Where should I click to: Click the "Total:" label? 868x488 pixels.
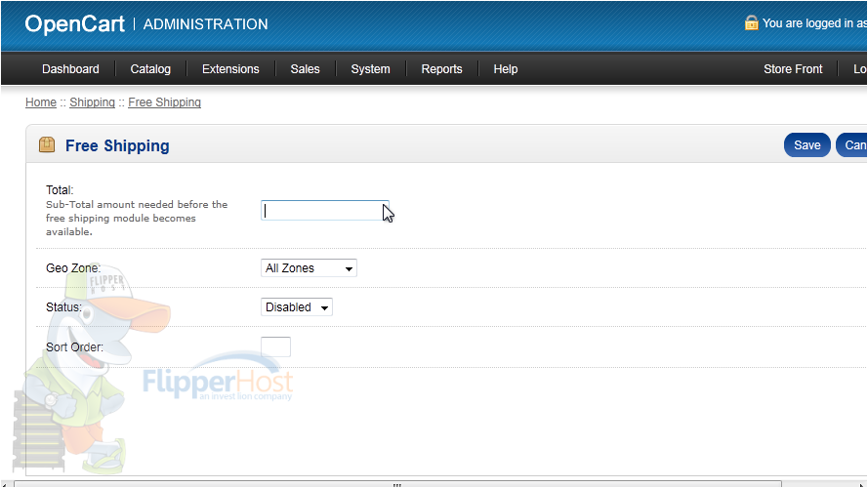[x=60, y=189]
